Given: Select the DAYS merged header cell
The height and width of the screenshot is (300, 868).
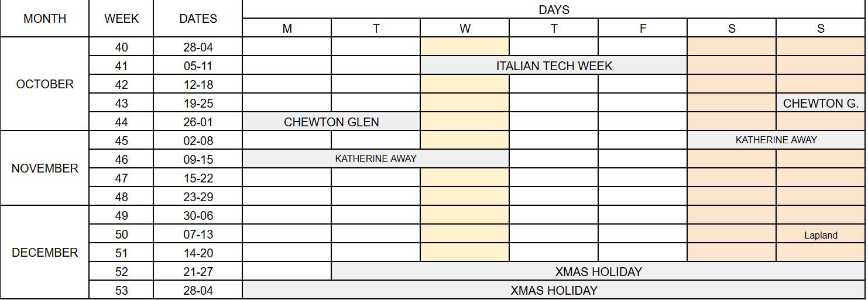Looking at the screenshot, I should pyautogui.click(x=554, y=9).
